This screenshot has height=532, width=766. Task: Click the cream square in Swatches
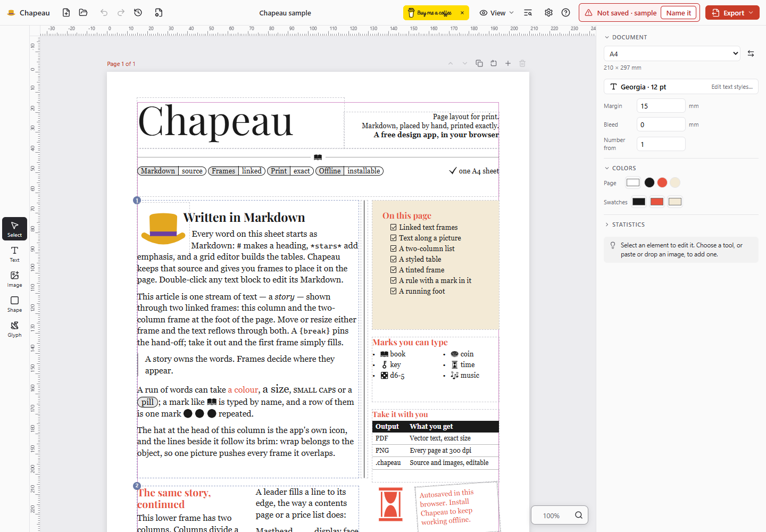(675, 202)
